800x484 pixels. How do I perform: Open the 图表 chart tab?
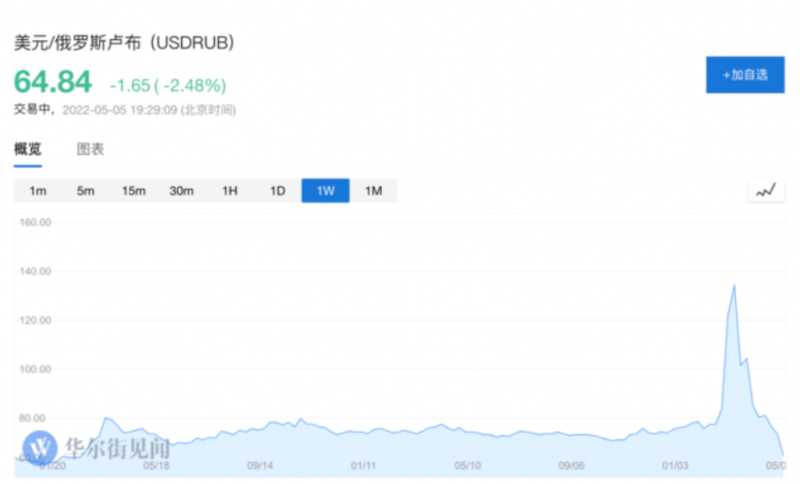[90, 149]
